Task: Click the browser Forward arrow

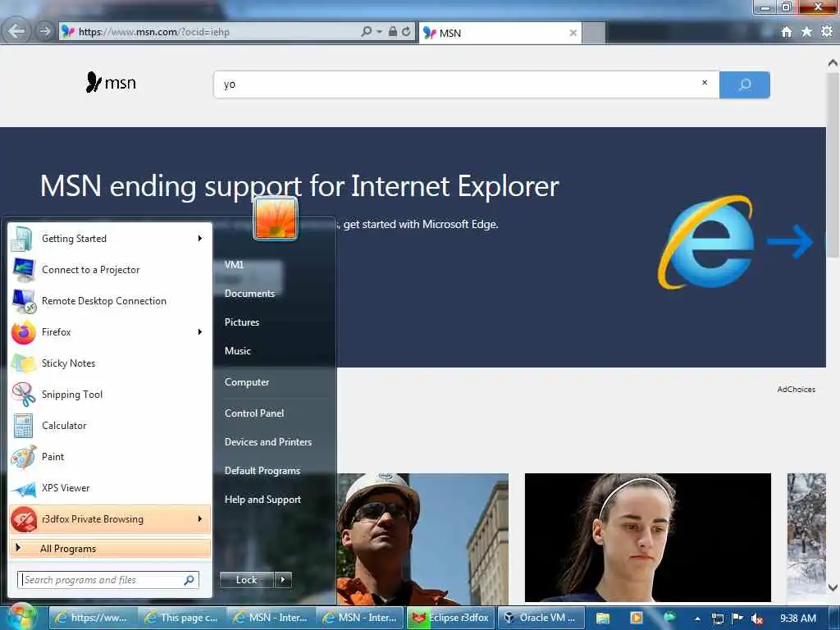Action: pos(45,32)
